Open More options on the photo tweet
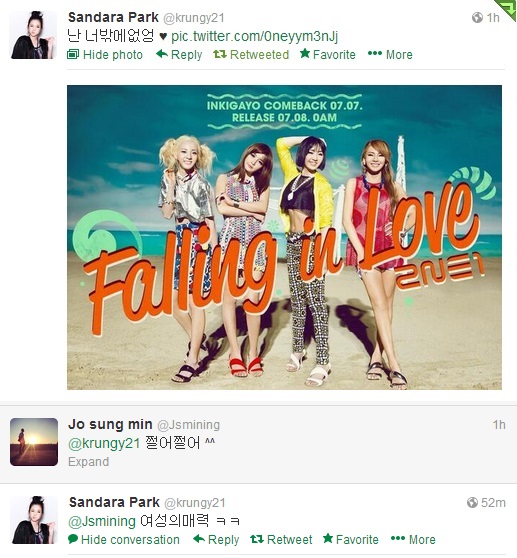The width and height of the screenshot is (517, 558). (390, 54)
